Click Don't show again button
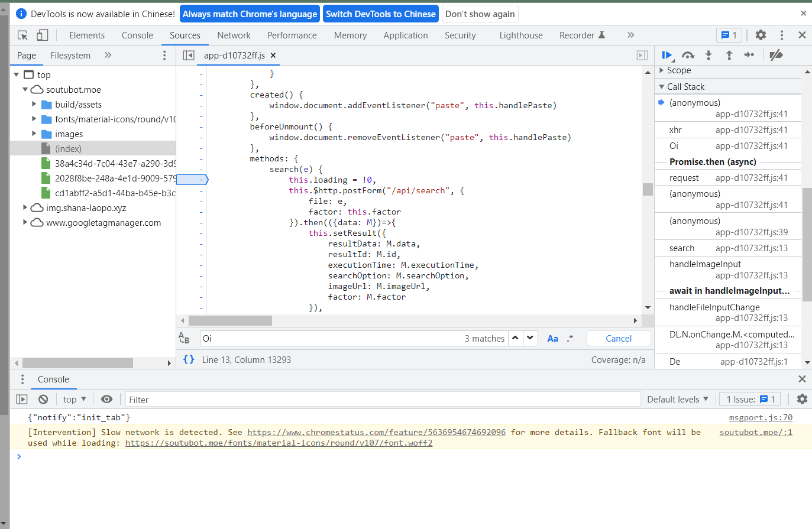Image resolution: width=812 pixels, height=529 pixels. [x=480, y=14]
